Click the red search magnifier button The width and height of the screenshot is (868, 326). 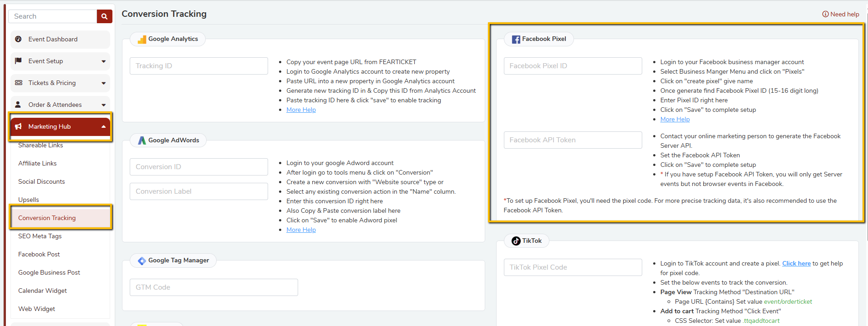tap(104, 16)
